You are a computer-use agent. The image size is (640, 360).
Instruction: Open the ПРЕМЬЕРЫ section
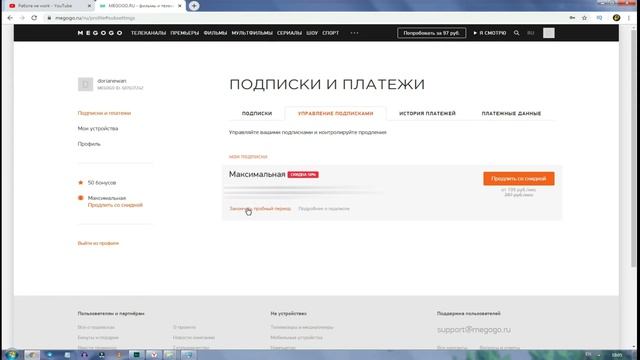(184, 33)
